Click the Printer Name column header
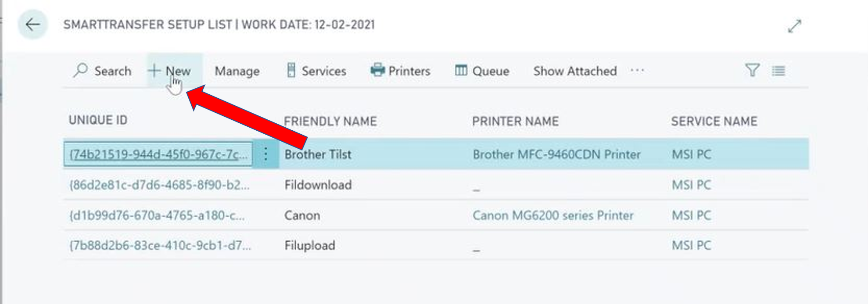868x304 pixels. pyautogui.click(x=515, y=121)
